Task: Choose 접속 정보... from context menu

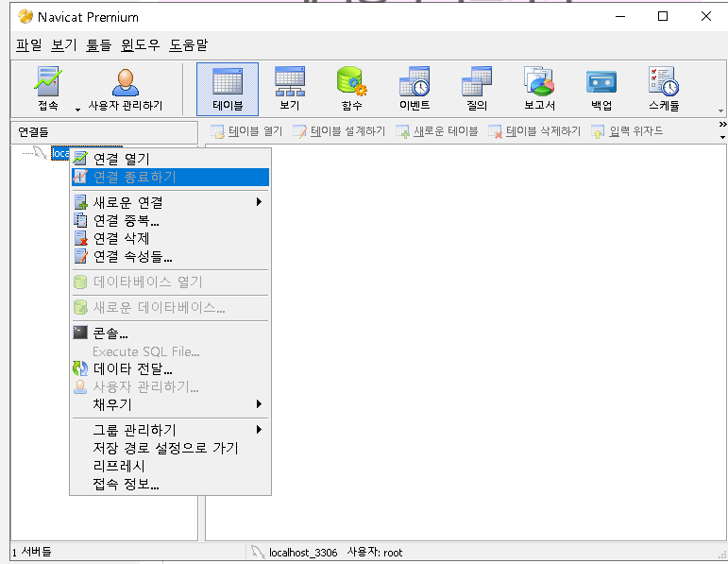Action: (170, 484)
